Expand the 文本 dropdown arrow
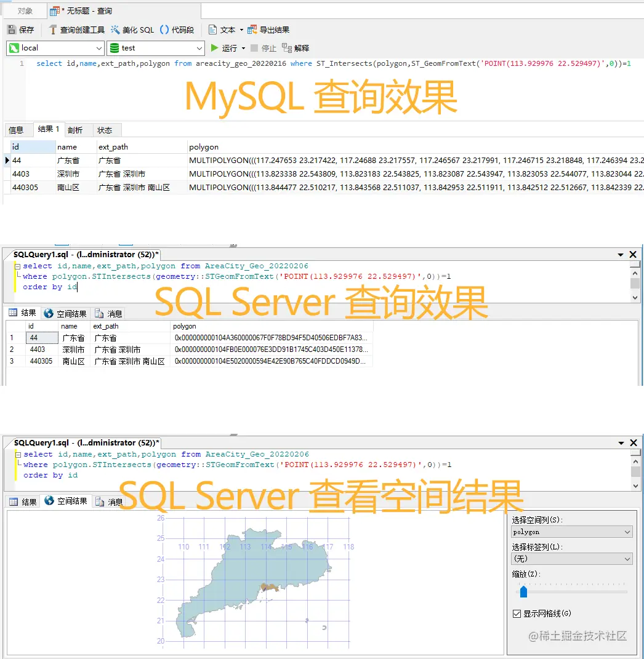The width and height of the screenshot is (644, 659). [x=241, y=30]
